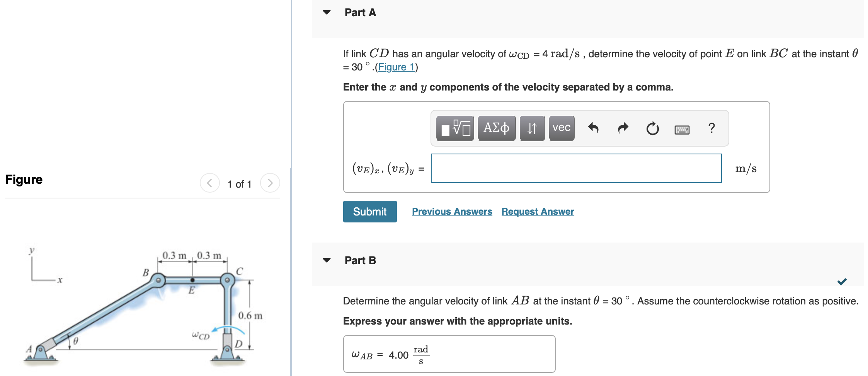
Task: Open Previous Answers for Part A
Action: coord(452,211)
